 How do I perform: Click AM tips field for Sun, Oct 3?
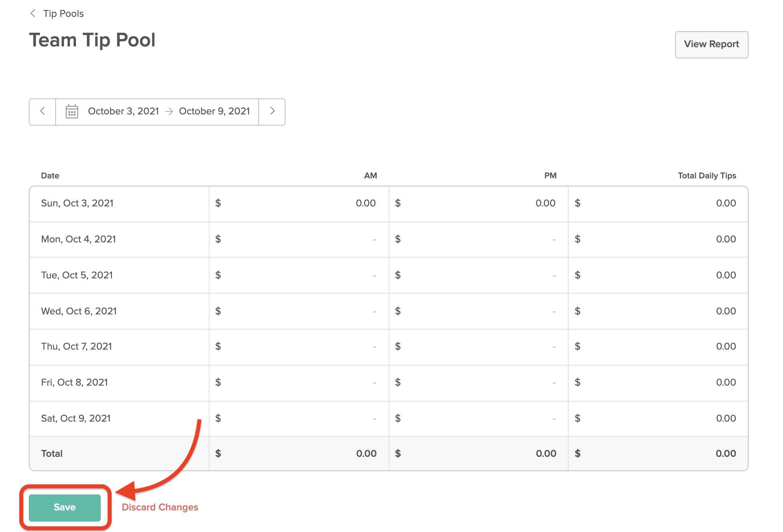[298, 203]
